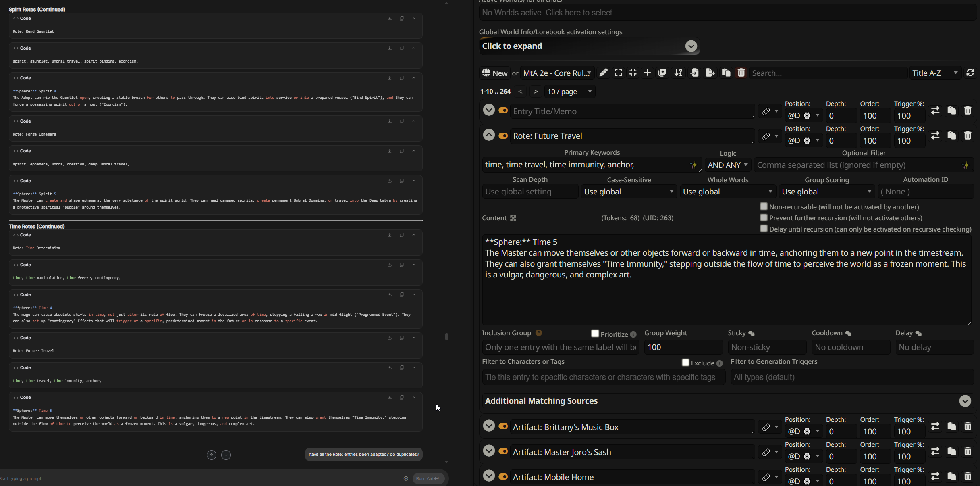The image size is (980, 486).
Task: Click the Run button in chat
Action: [x=428, y=479]
